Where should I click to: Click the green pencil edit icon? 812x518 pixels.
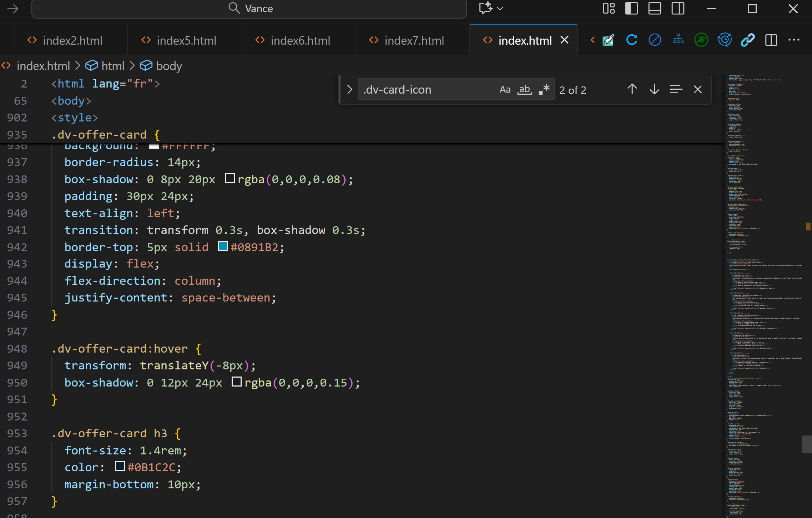pos(608,40)
